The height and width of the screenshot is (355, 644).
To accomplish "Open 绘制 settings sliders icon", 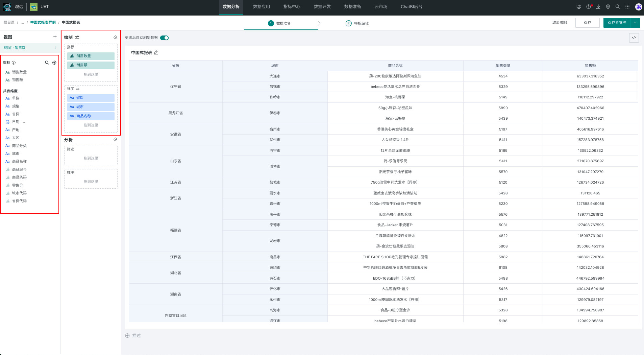I will tap(77, 37).
